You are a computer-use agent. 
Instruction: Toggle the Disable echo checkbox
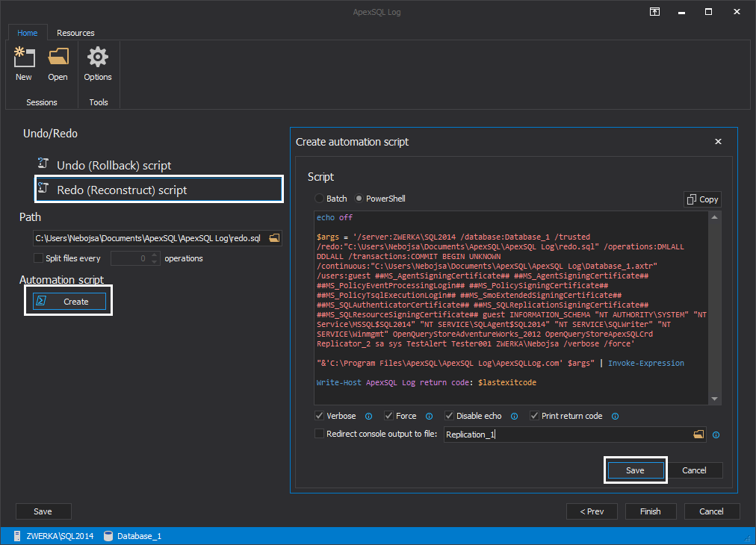click(450, 416)
